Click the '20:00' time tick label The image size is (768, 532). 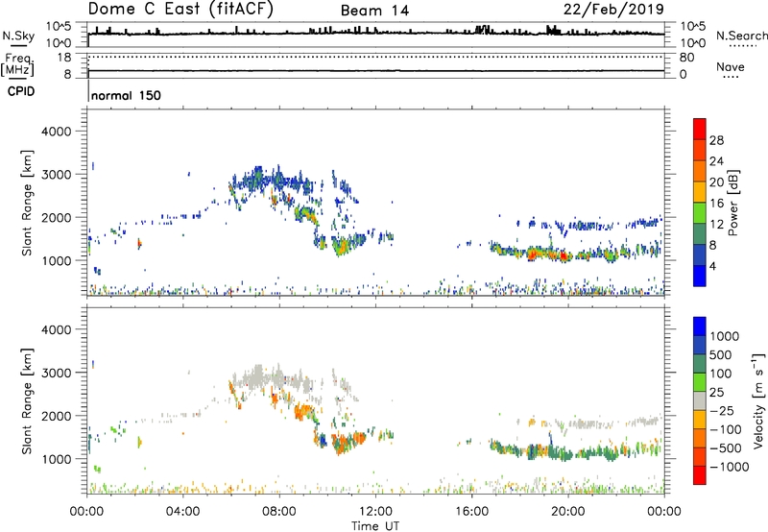click(567, 512)
